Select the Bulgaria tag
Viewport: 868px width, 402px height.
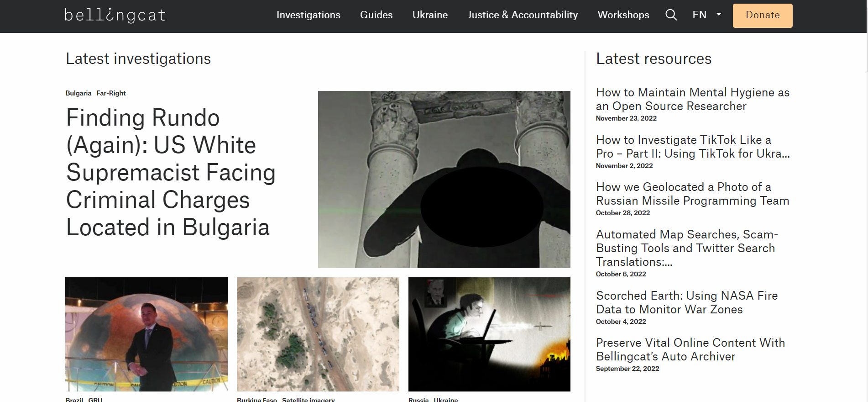click(x=78, y=93)
